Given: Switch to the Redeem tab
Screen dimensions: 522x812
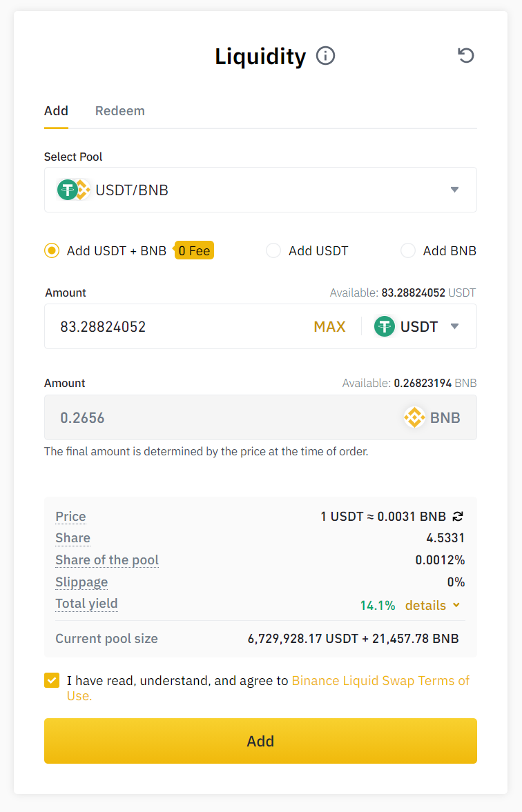Looking at the screenshot, I should 120,111.
